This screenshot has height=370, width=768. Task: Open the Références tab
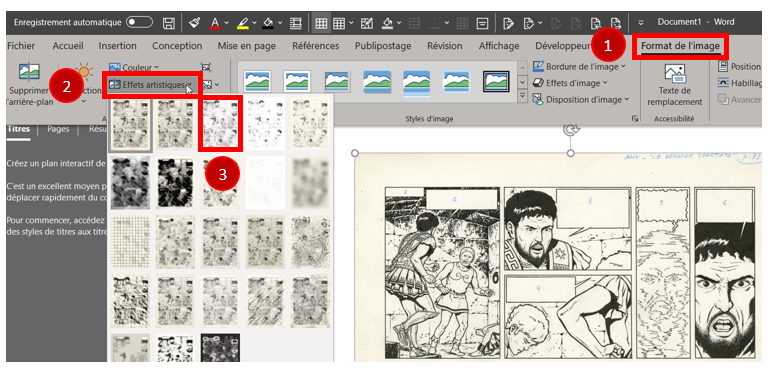[315, 46]
